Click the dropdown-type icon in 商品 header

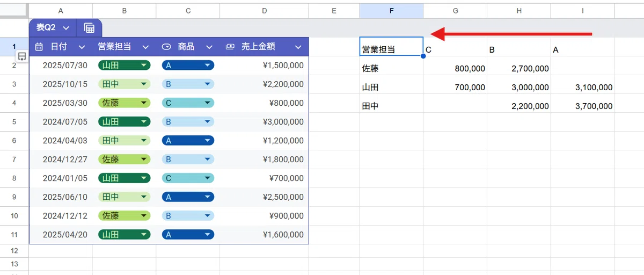(x=166, y=47)
